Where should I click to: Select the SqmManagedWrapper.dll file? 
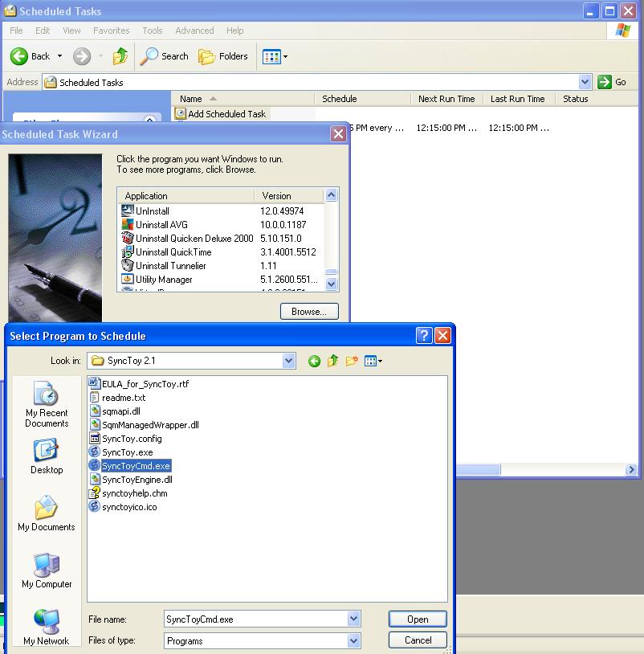coord(145,425)
